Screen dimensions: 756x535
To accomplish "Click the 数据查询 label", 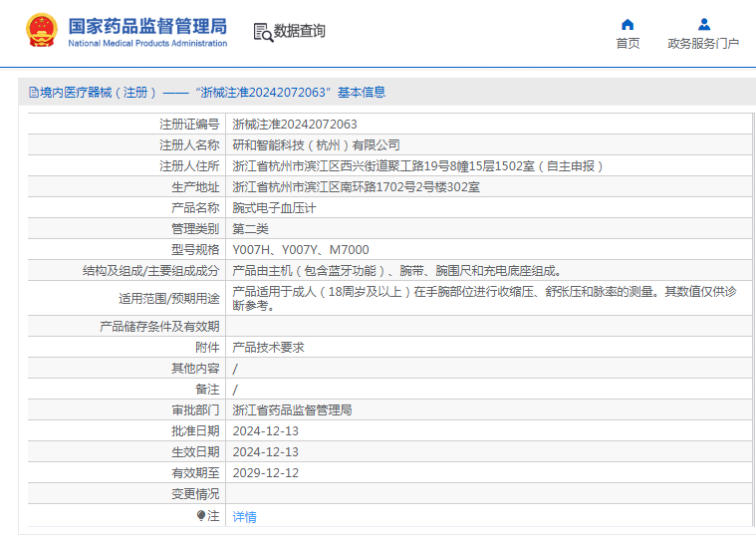I will [x=300, y=31].
